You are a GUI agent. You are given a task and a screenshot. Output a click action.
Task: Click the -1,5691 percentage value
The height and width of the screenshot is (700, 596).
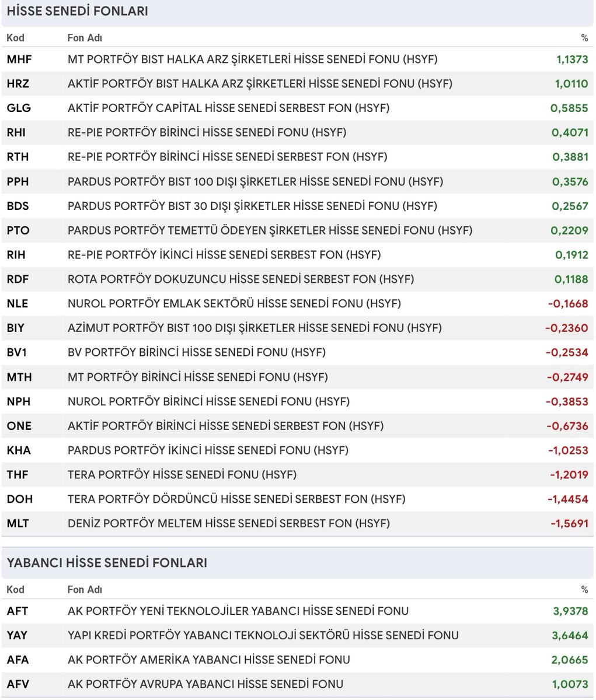(569, 524)
